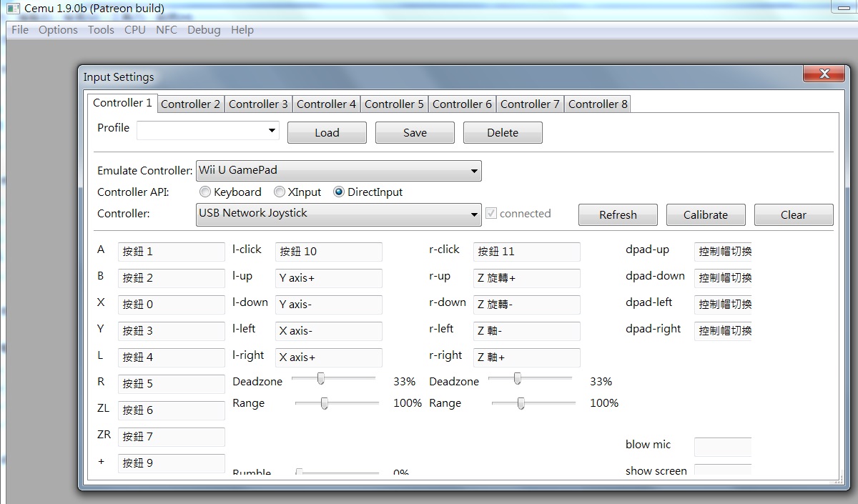This screenshot has width=858, height=504.
Task: Click the A button mapping field
Action: tap(171, 252)
